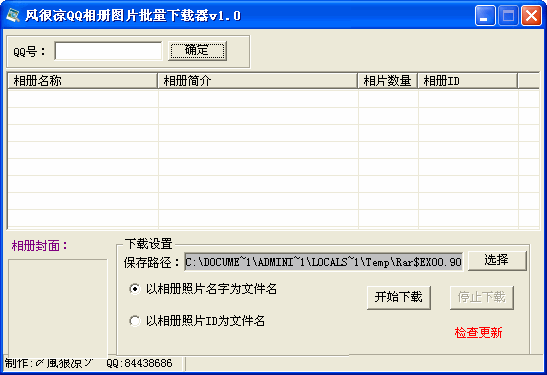Minimize the window
The image size is (547, 375).
485,16
